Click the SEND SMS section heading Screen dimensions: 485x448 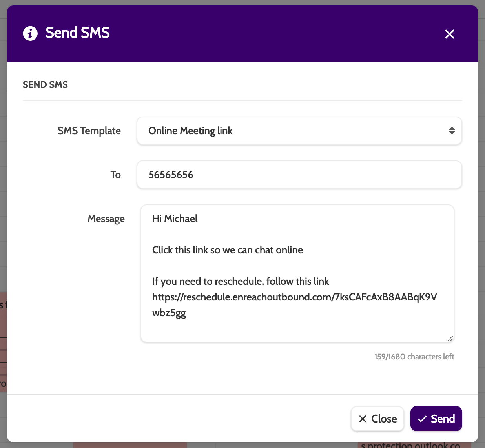pos(45,85)
